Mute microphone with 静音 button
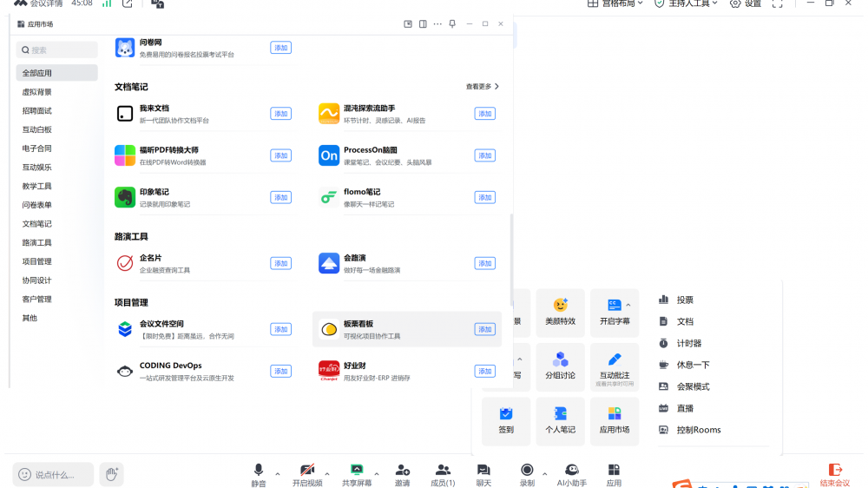 tap(259, 475)
